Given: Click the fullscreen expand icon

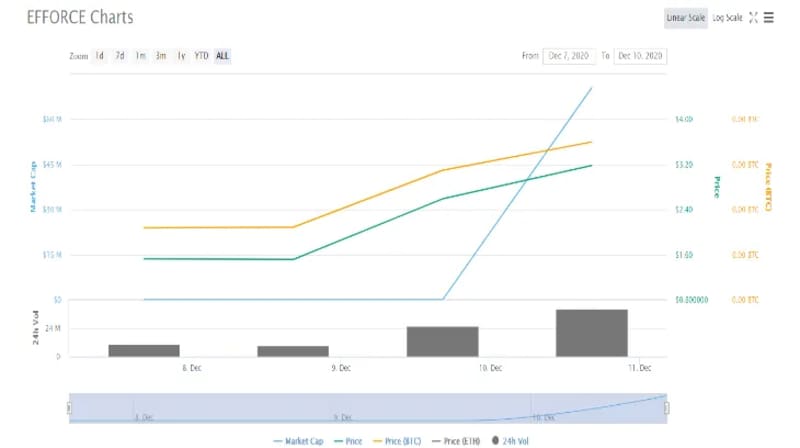Looking at the screenshot, I should pos(753,18).
